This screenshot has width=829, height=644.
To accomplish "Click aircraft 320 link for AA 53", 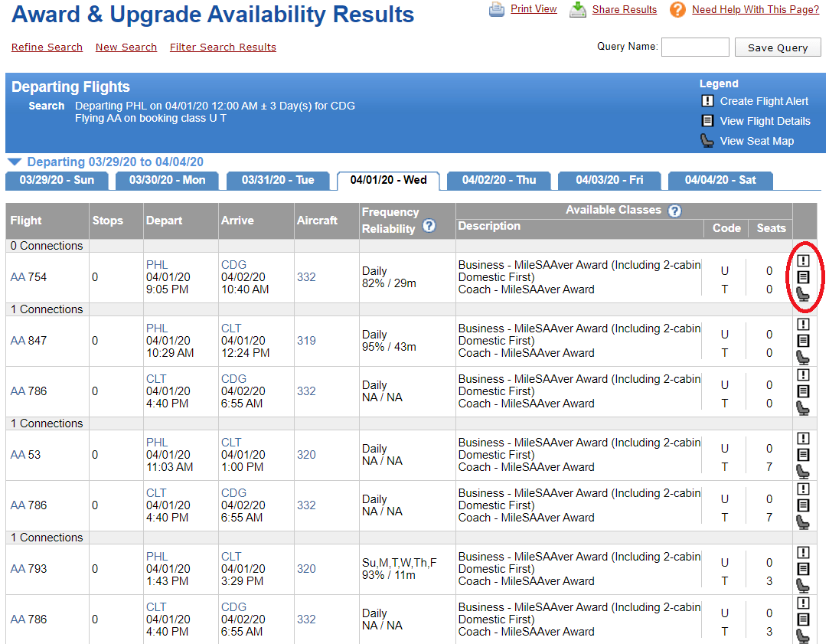I will tap(306, 455).
